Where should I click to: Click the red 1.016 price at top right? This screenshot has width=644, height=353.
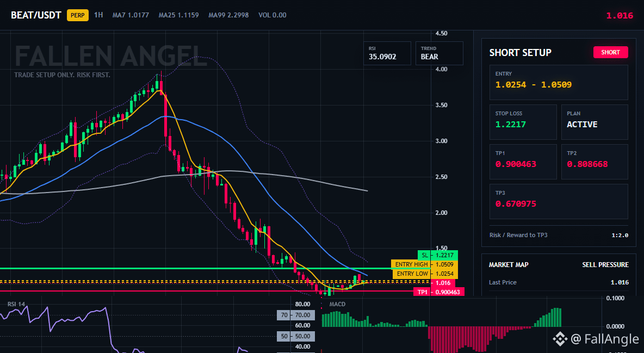pos(620,16)
